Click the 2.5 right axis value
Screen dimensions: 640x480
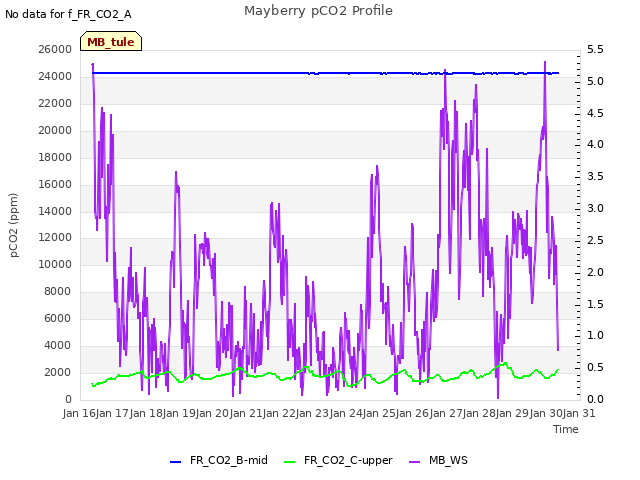(595, 240)
